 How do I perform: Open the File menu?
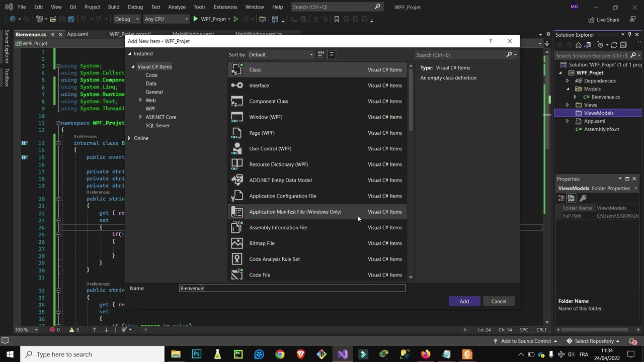coord(22,7)
